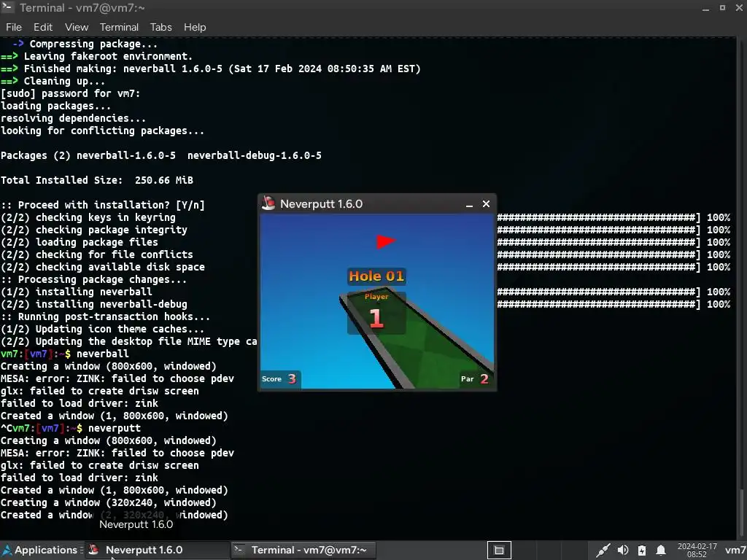Click the '(2/2) checking available disk space' line
Viewport: 747px width, 560px height.
coord(102,267)
